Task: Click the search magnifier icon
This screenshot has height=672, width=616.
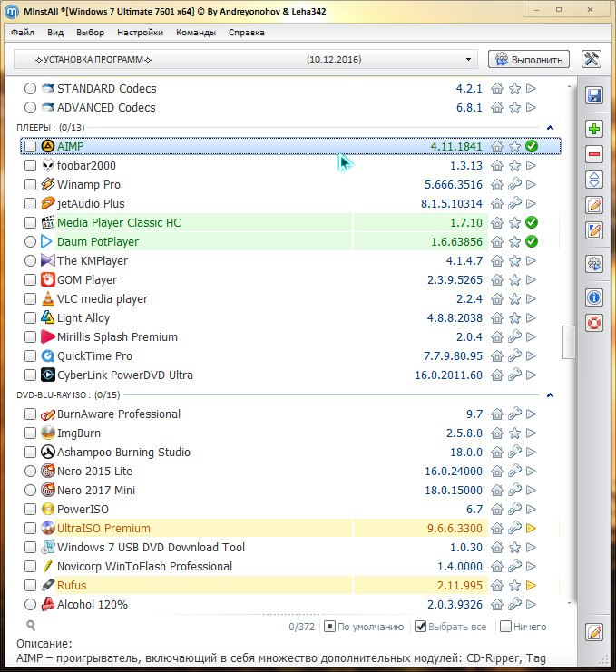Action: point(31,626)
